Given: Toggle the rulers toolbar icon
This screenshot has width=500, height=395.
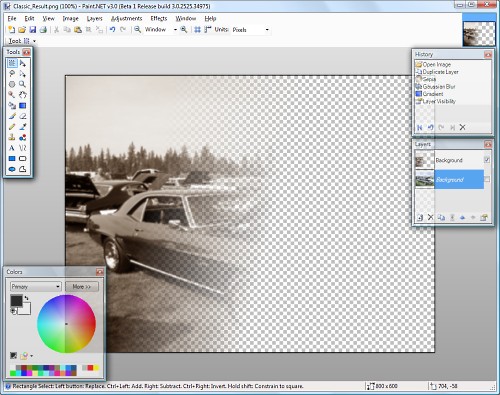Looking at the screenshot, I should tap(208, 30).
